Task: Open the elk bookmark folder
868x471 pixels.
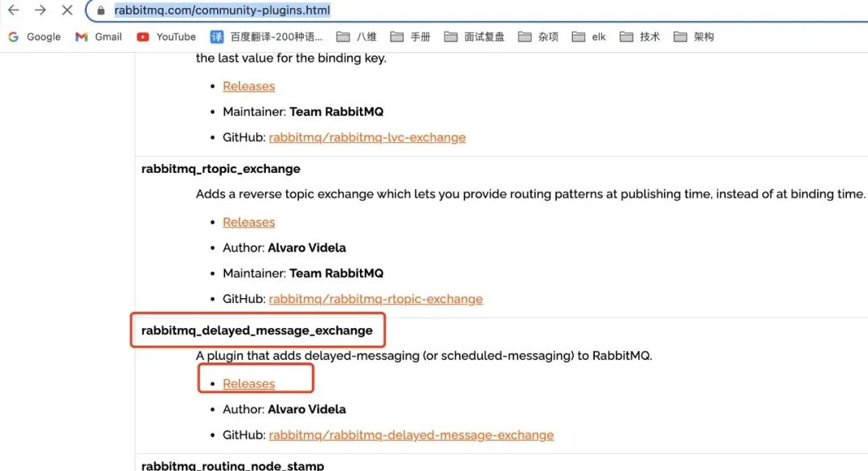Action: coord(589,37)
